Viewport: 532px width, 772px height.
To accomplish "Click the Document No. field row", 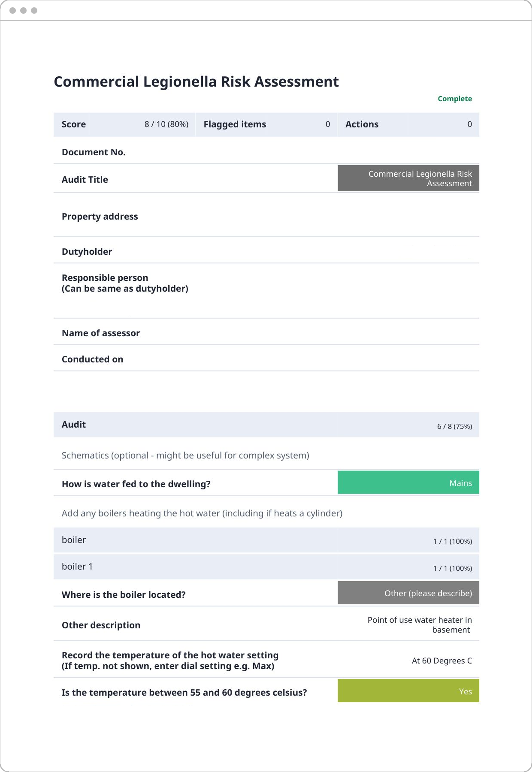I will tap(266, 152).
